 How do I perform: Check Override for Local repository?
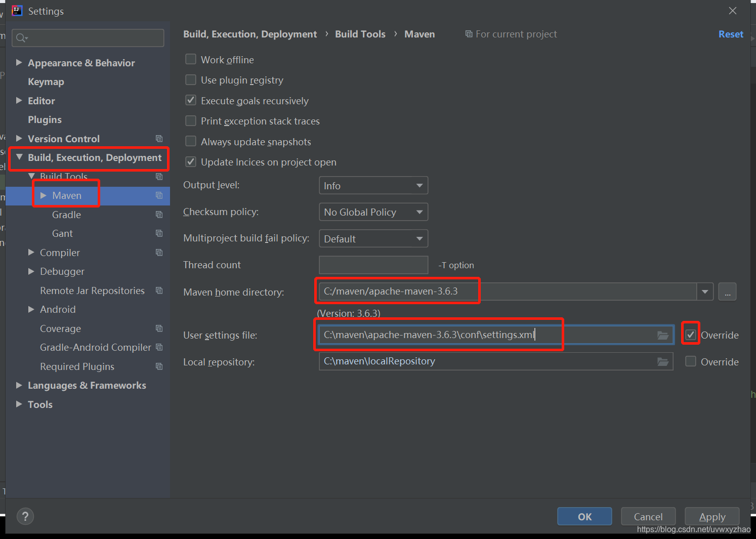click(691, 361)
